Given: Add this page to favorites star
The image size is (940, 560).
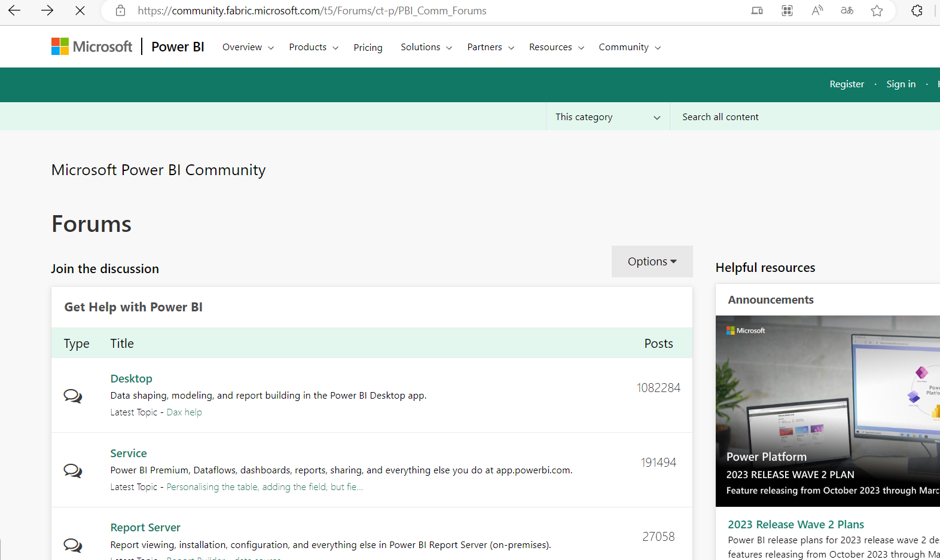Looking at the screenshot, I should point(877,11).
